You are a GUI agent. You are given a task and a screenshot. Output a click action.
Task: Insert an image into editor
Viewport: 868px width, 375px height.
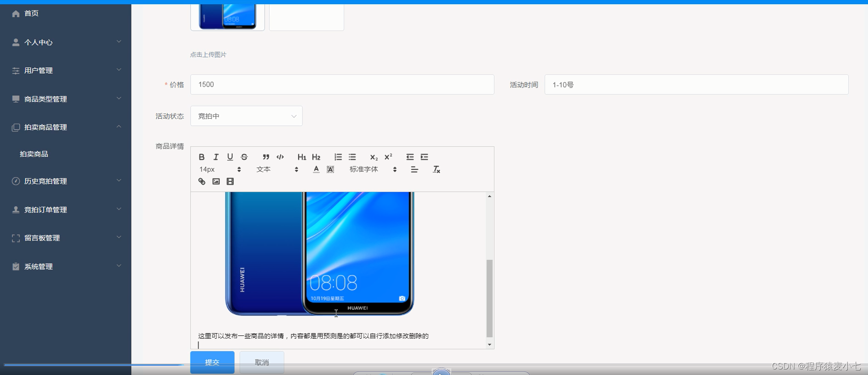coord(216,181)
